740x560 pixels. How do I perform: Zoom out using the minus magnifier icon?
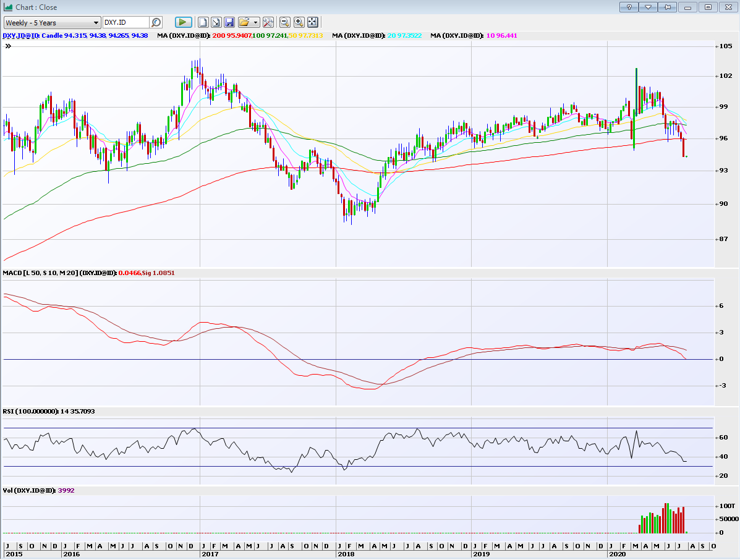point(284,22)
